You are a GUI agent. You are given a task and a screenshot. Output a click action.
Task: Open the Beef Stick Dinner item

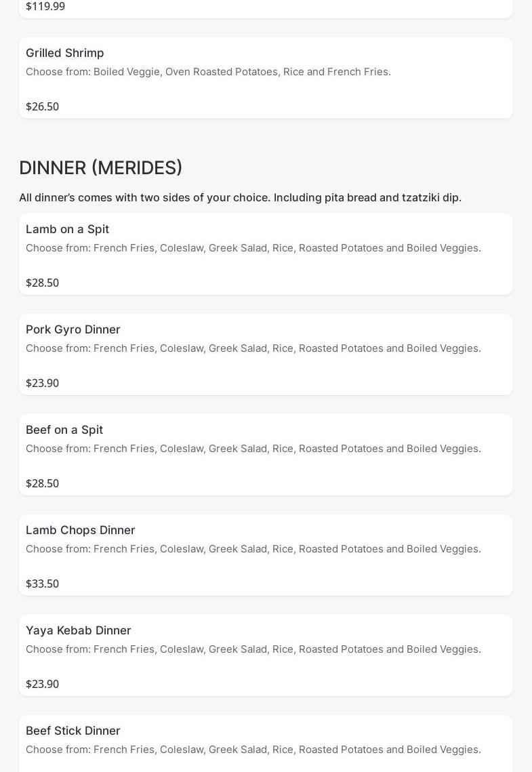pos(73,731)
